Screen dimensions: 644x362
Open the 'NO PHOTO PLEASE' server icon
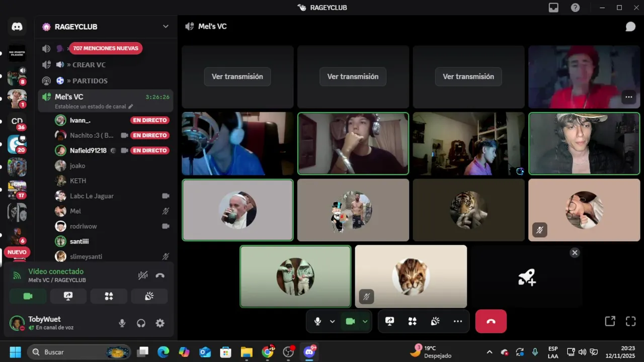(x=17, y=52)
